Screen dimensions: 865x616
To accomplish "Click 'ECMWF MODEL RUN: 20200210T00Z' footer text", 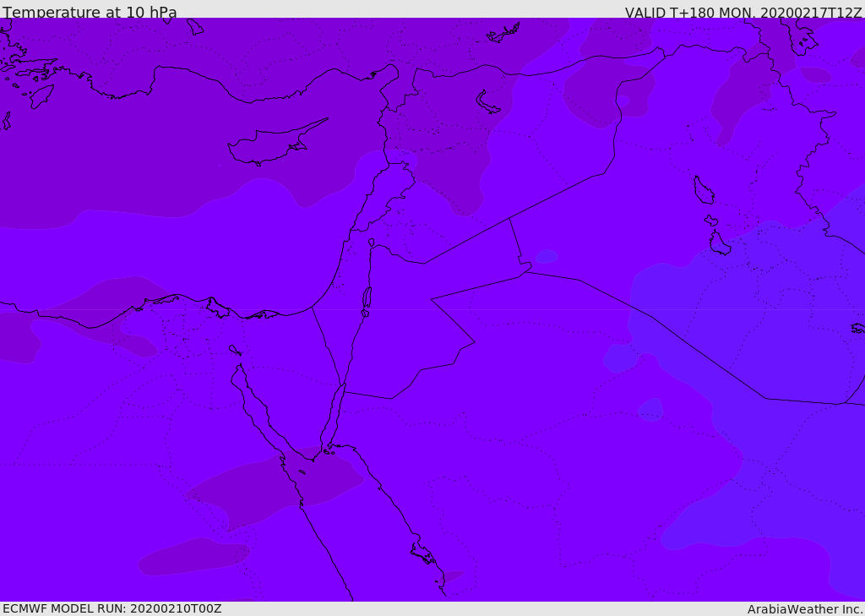I will (112, 608).
